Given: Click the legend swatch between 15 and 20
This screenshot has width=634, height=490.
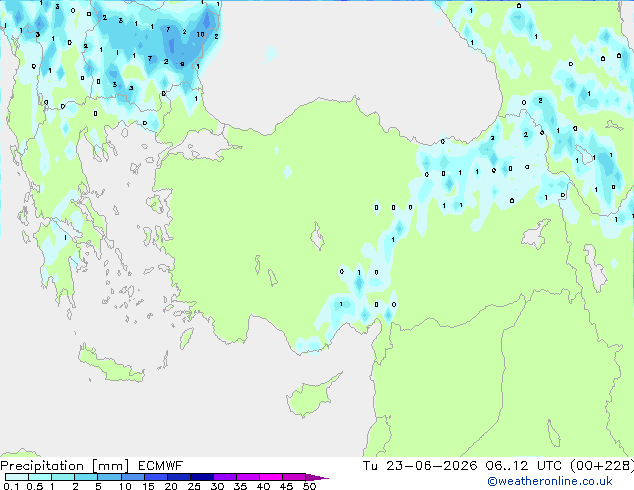Looking at the screenshot, I should [156, 477].
